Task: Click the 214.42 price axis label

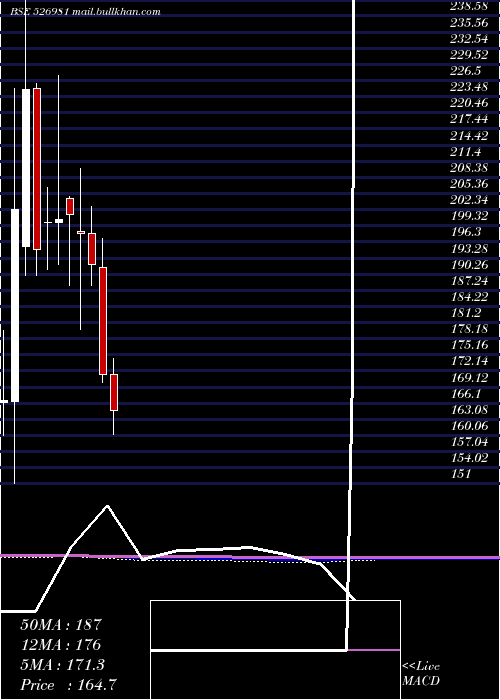Action: pyautogui.click(x=469, y=135)
